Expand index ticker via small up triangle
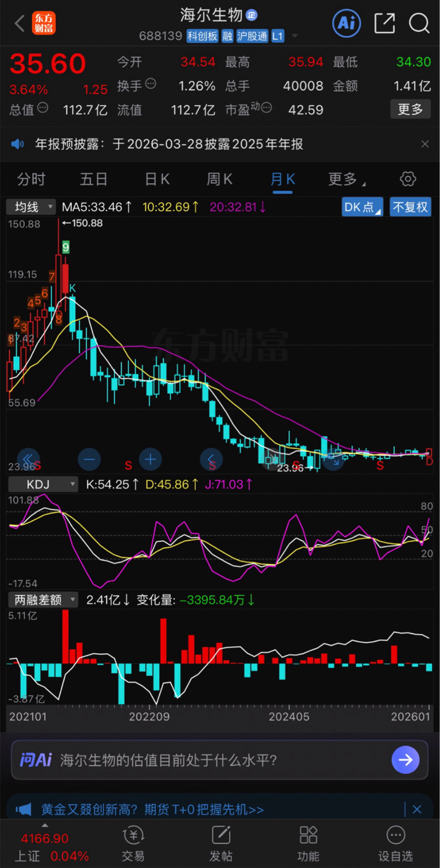 coord(45,826)
